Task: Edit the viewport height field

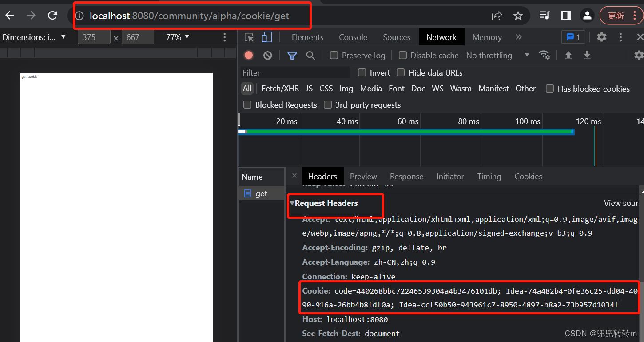Action: tap(138, 37)
